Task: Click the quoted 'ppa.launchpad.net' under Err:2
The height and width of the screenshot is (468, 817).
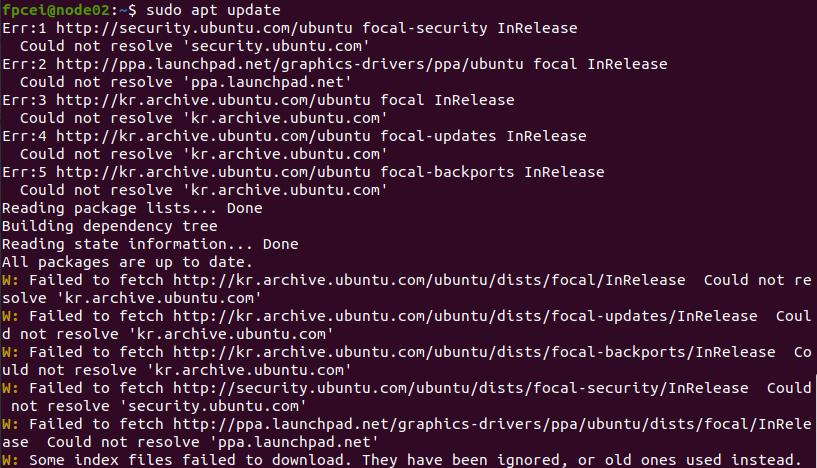Action: (x=267, y=82)
